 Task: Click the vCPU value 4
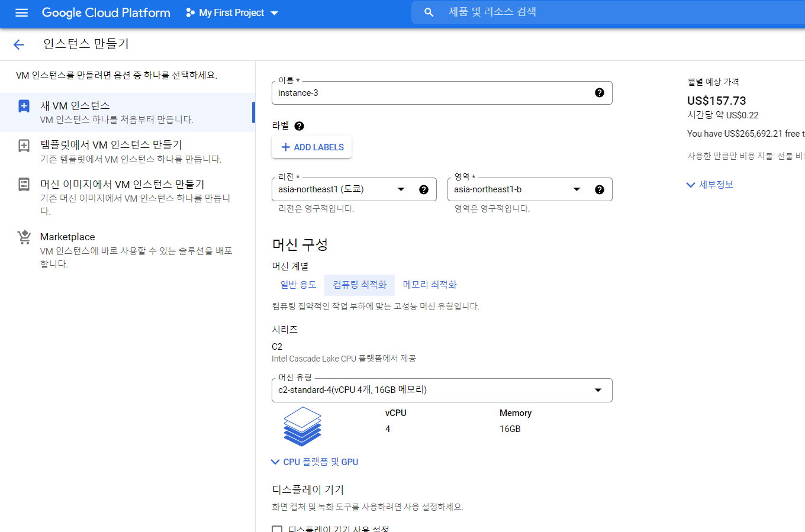388,429
